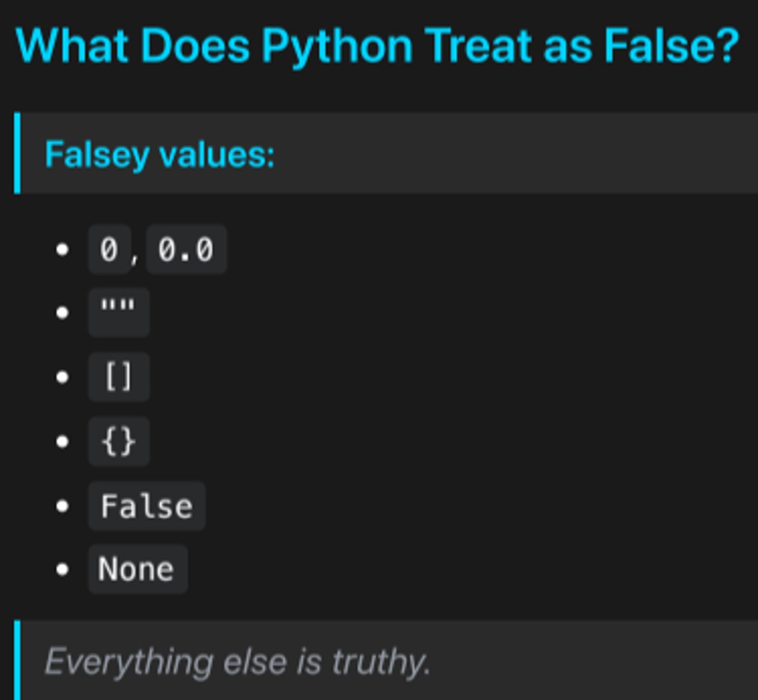Viewport: 758px width, 700px height.
Task: Click the False code chip
Action: 146,506
